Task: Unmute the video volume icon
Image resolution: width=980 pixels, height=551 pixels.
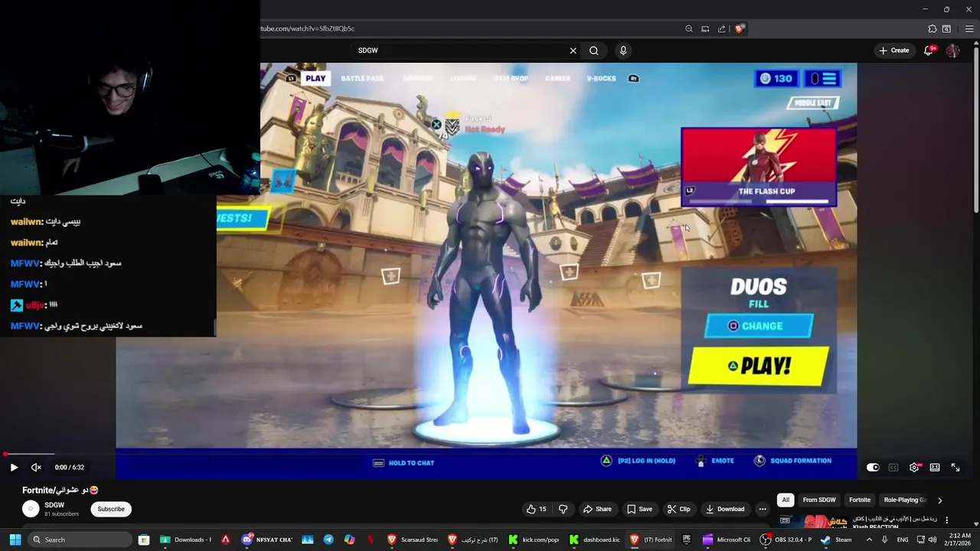Action: (36, 467)
